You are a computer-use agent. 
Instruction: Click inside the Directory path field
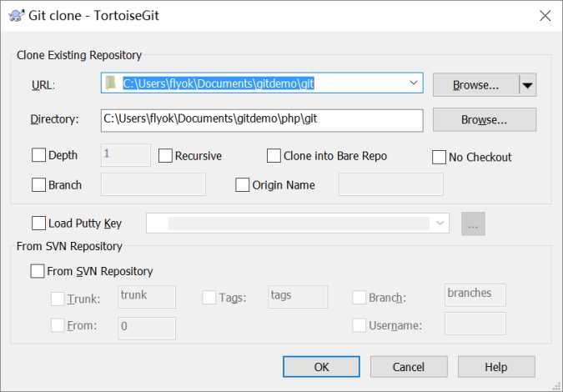pyautogui.click(x=262, y=120)
